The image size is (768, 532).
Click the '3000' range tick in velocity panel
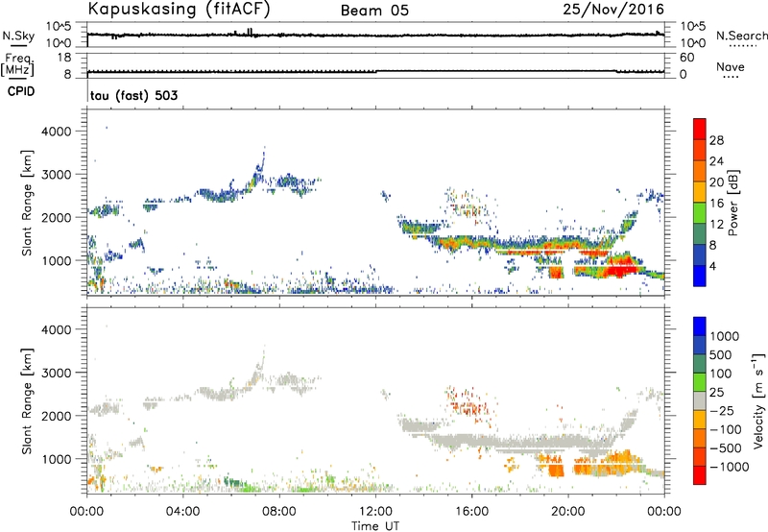click(57, 373)
